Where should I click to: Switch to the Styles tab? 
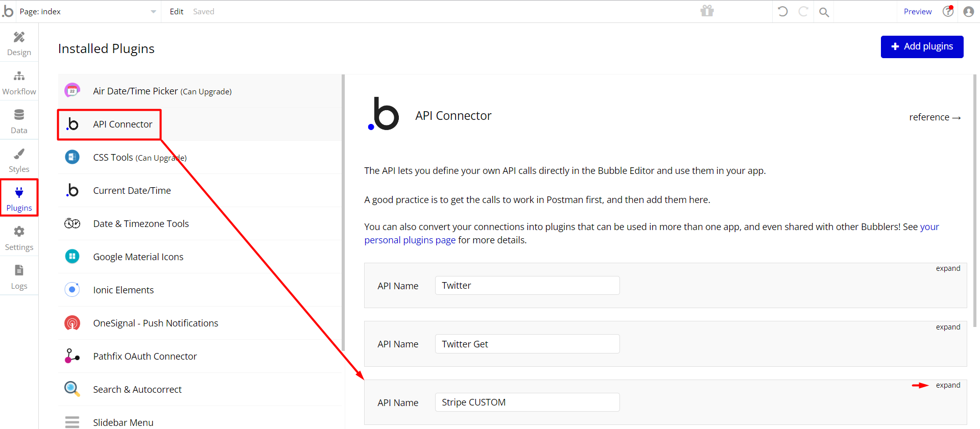coord(19,160)
